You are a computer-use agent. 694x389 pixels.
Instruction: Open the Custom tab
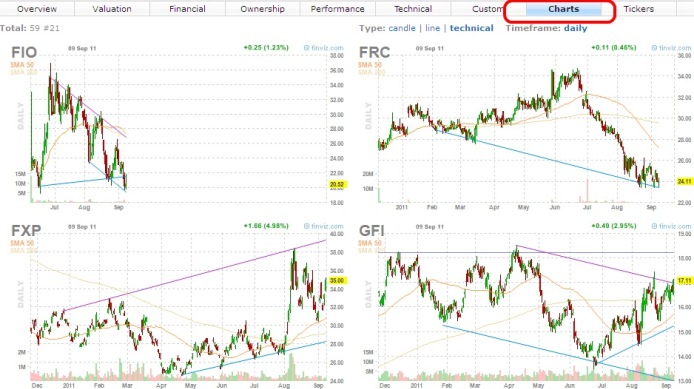click(x=487, y=9)
